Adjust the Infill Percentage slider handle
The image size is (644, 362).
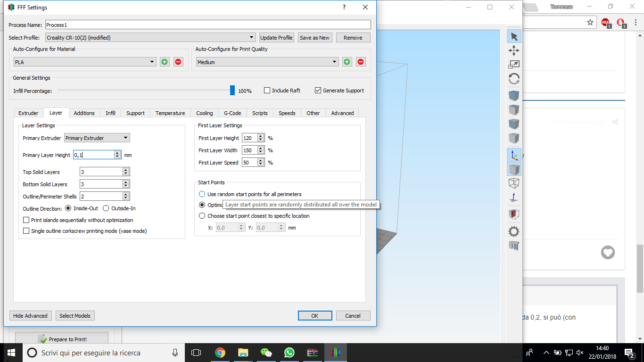[232, 90]
